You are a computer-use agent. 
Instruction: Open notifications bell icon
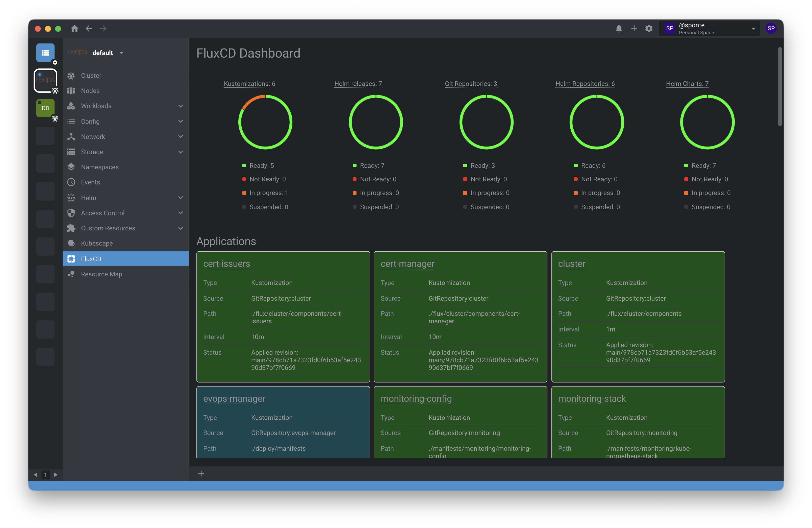click(619, 29)
